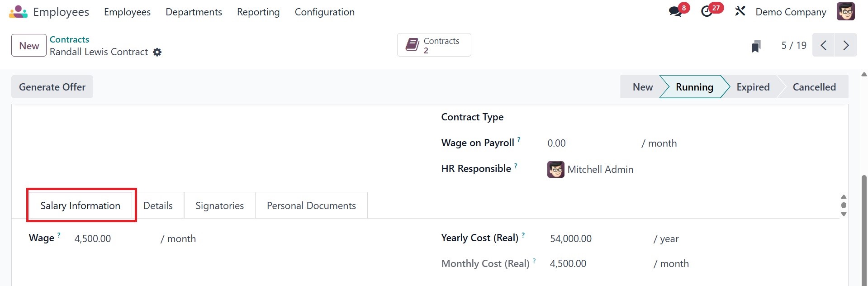The width and height of the screenshot is (868, 286).
Task: Switch to the Details tab
Action: tap(158, 206)
